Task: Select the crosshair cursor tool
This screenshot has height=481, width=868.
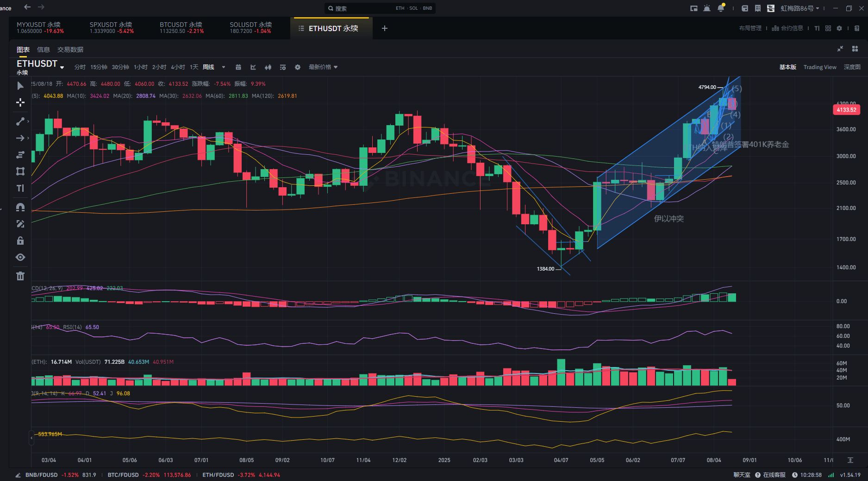Action: click(x=20, y=102)
